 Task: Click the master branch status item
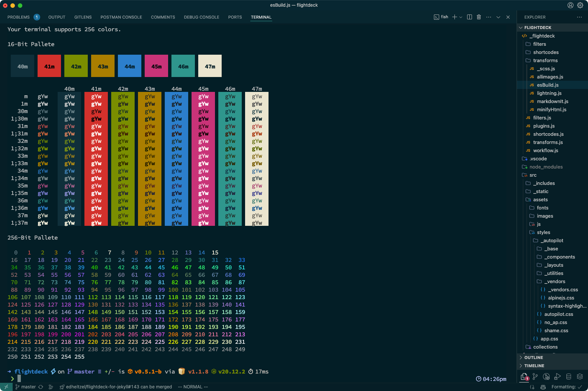tap(25, 387)
